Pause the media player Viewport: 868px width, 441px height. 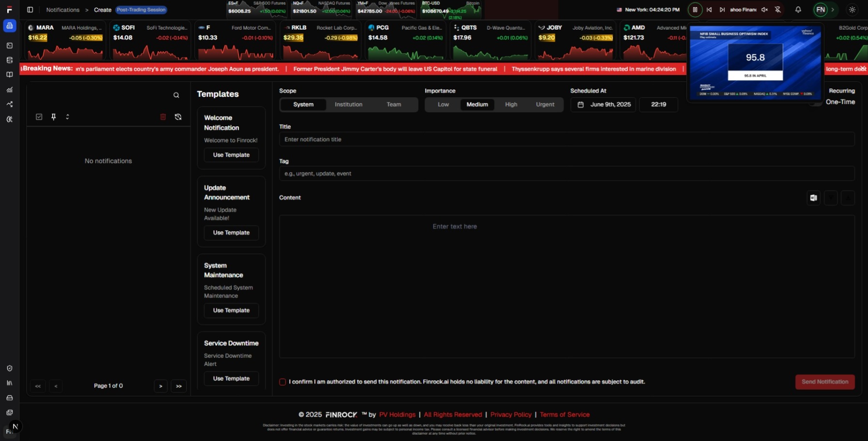click(x=695, y=10)
